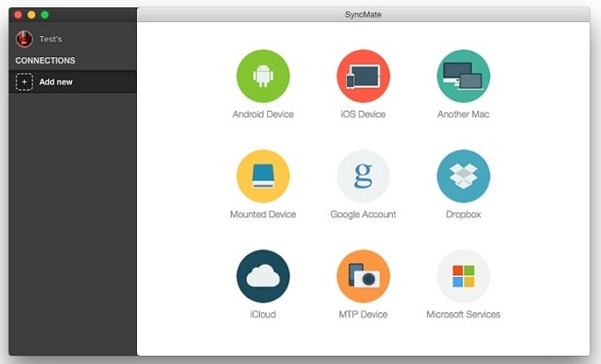This screenshot has width=601, height=364.
Task: Click the Test's user name
Action: click(x=51, y=39)
